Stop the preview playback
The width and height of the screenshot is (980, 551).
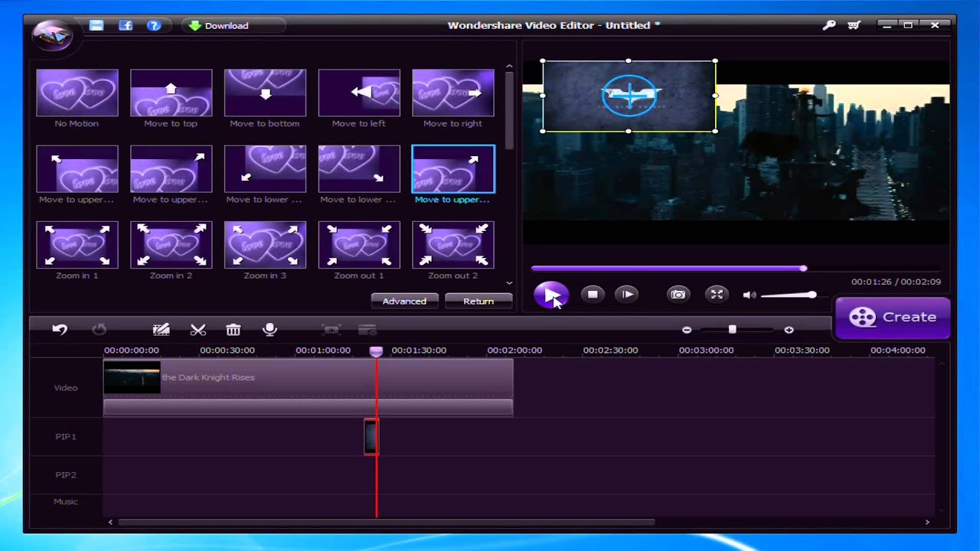pyautogui.click(x=592, y=295)
